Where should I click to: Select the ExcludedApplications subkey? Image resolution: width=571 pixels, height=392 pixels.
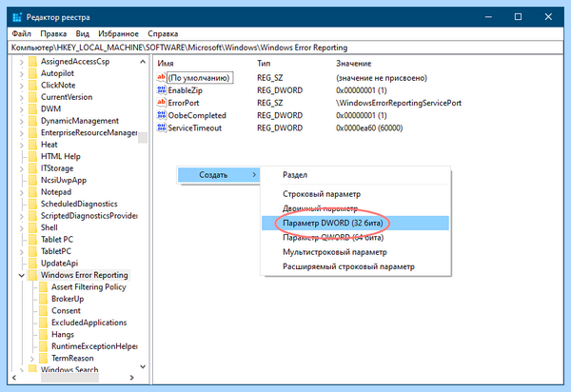click(x=89, y=323)
